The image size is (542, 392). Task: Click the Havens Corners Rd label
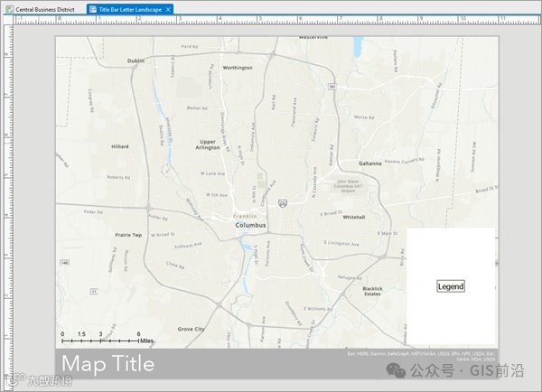coord(404,161)
